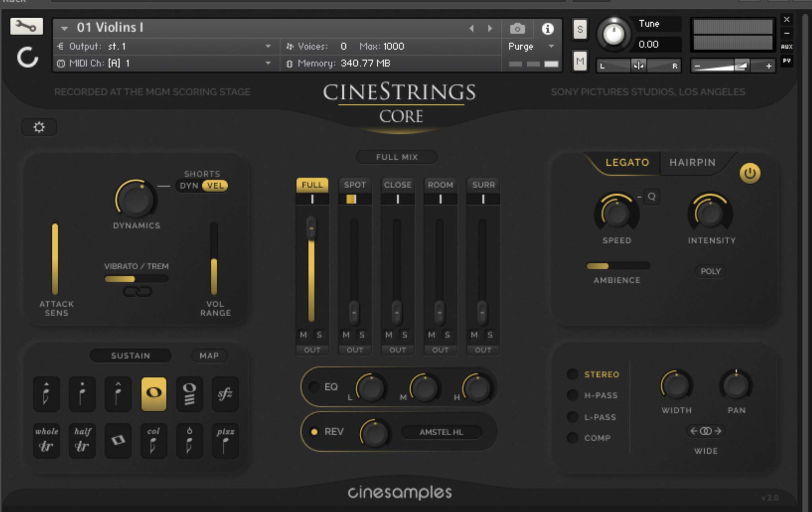The width and height of the screenshot is (812, 512).
Task: Switch to the HAIRPIN tab
Action: [x=692, y=162]
